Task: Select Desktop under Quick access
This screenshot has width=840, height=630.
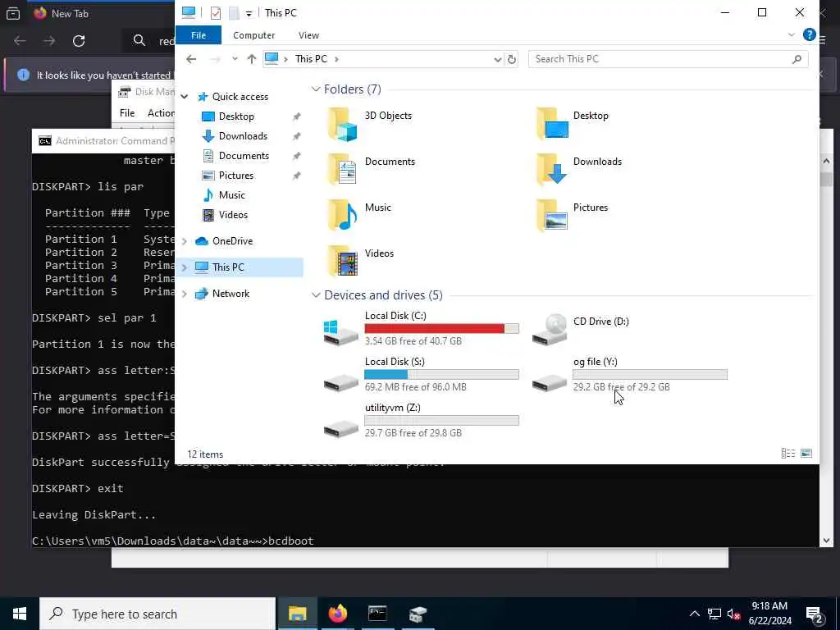Action: click(x=236, y=116)
